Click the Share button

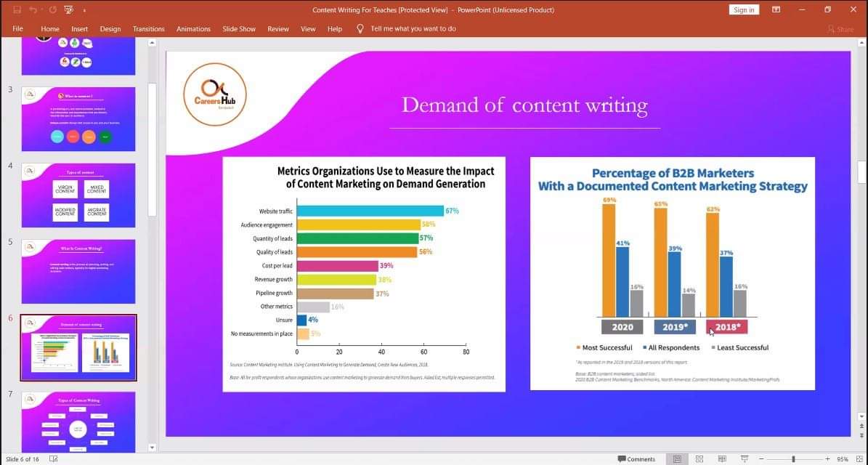coord(841,29)
